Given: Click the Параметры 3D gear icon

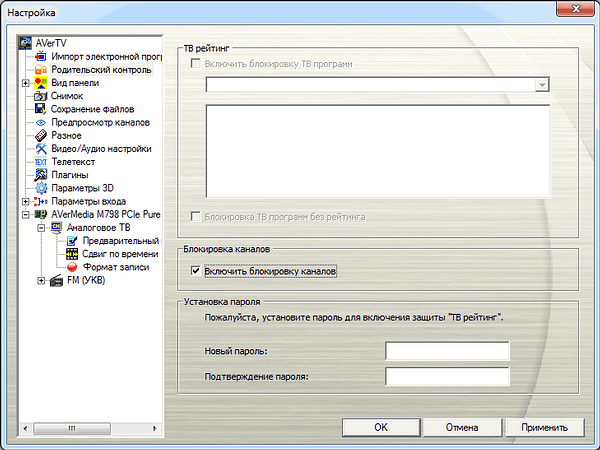Looking at the screenshot, I should point(41,188).
